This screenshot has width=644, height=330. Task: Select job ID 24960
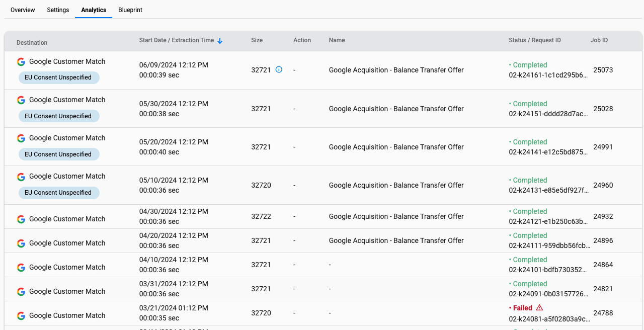(x=603, y=185)
